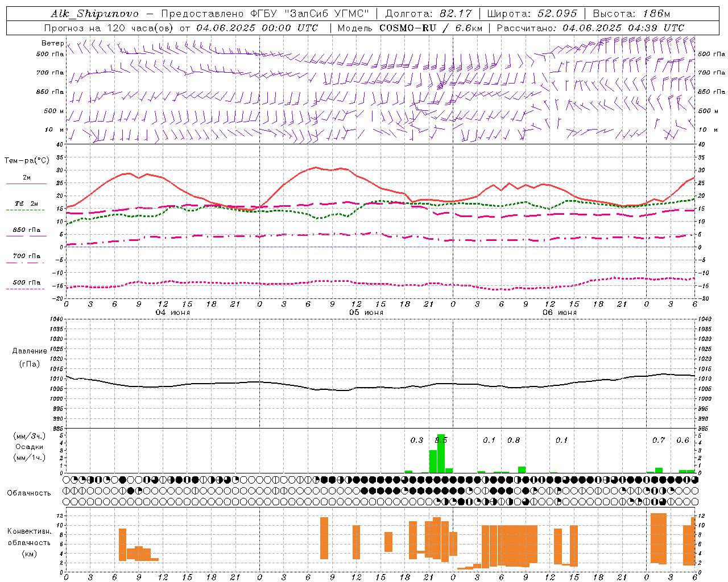Click the 05 июня date label
The image size is (728, 582).
coord(366,313)
